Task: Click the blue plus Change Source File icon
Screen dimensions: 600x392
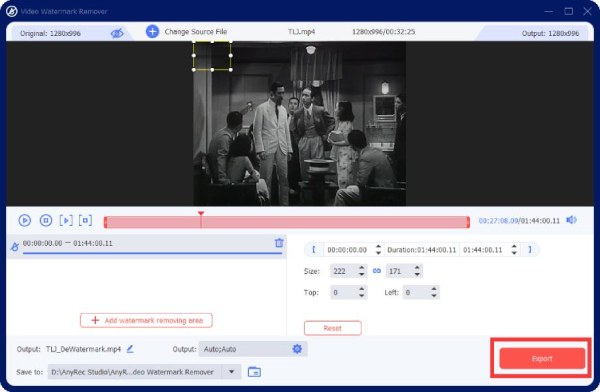Action: (x=152, y=31)
